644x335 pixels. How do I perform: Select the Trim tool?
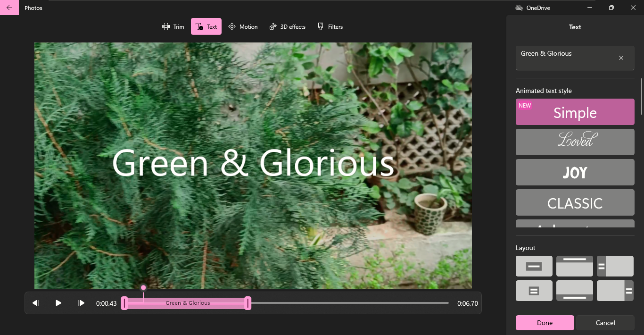click(173, 26)
